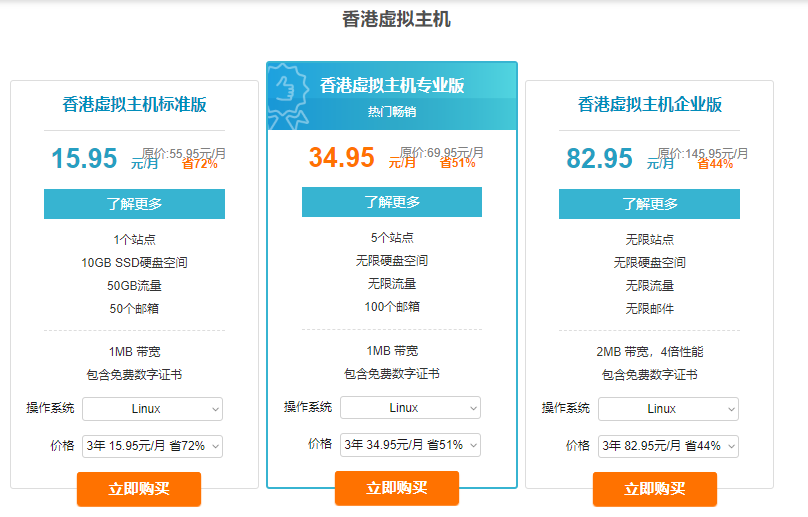Viewport: 808px width, 517px height.
Task: Buy the Standard plan with 立即购买
Action: click(x=139, y=489)
